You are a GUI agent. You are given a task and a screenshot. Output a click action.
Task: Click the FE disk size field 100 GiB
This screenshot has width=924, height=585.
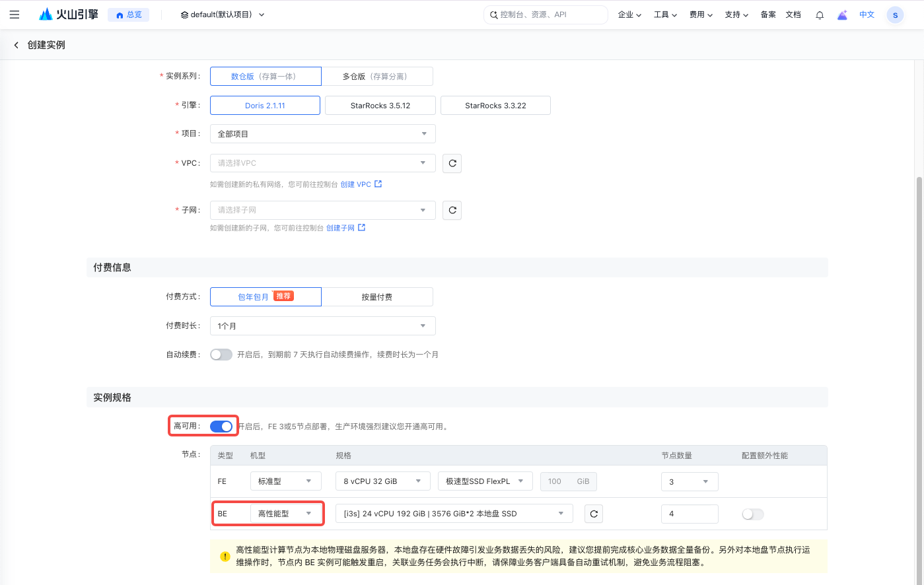[x=569, y=481]
